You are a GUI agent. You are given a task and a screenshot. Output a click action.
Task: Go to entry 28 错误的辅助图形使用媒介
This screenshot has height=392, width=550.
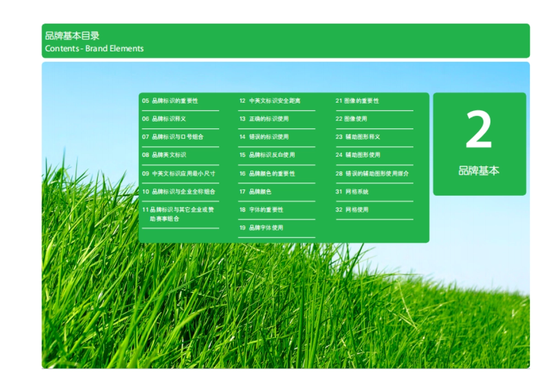coord(372,174)
